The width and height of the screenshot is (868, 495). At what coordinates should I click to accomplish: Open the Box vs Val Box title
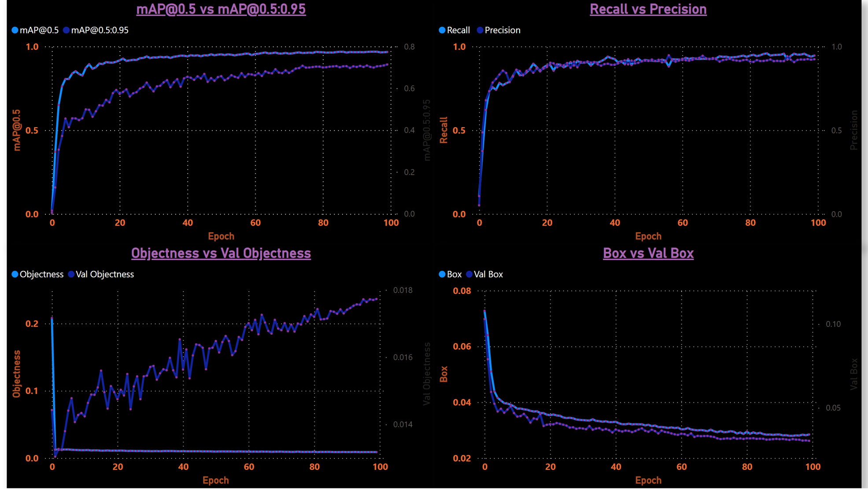[x=648, y=253]
